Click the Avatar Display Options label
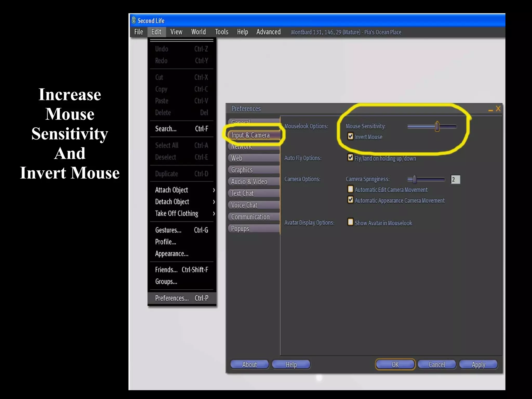This screenshot has height=399, width=532. pyautogui.click(x=309, y=223)
